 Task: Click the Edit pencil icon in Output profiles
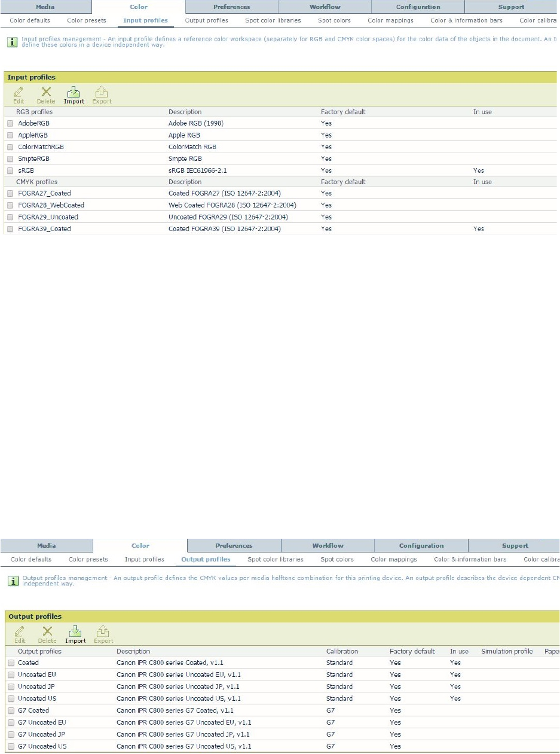tap(20, 631)
